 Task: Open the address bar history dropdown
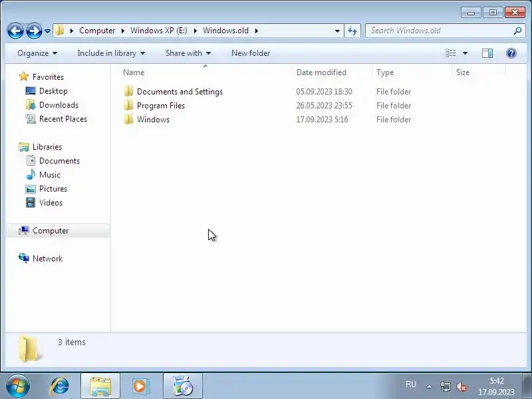(337, 31)
